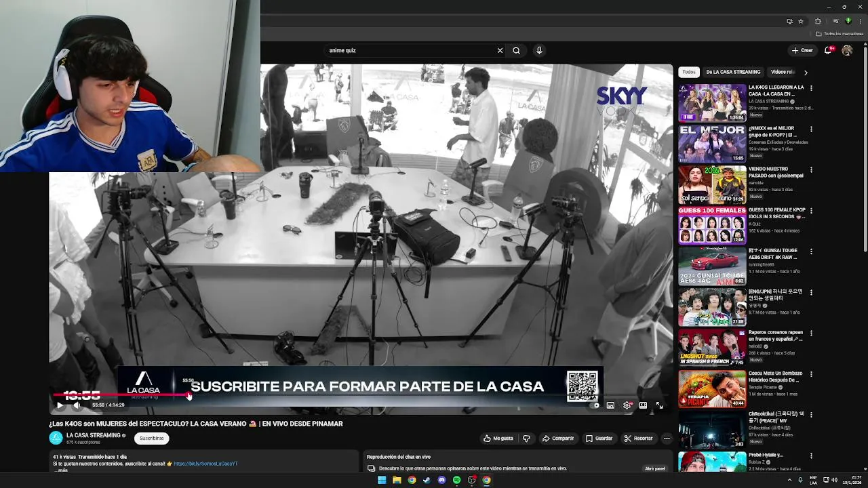Open Discord from taskbar

click(441, 480)
